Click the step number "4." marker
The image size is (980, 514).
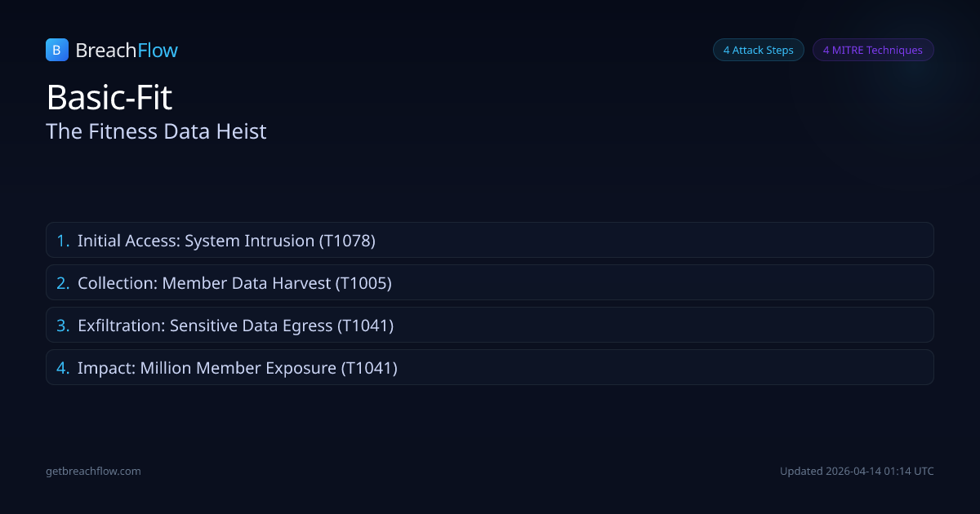pos(63,368)
